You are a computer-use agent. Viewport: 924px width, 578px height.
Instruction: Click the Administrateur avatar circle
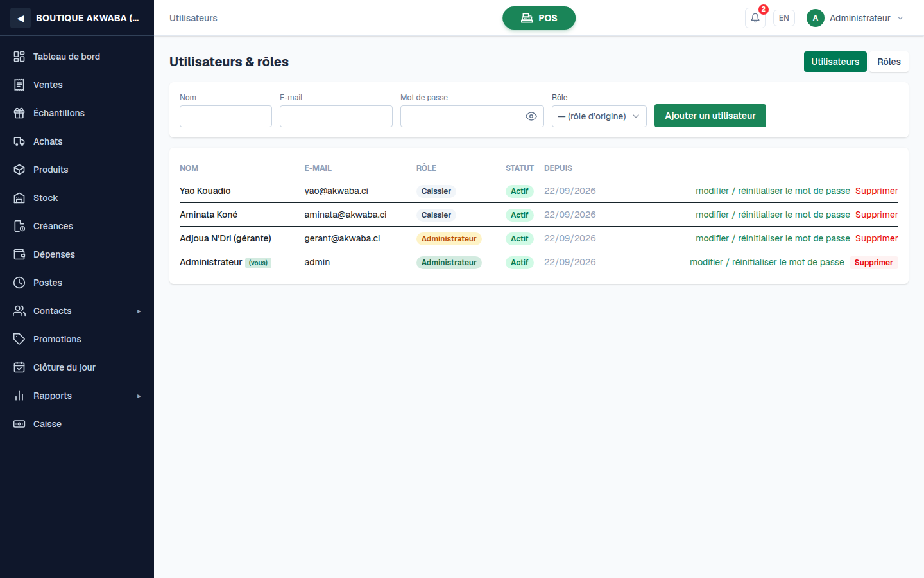[816, 18]
